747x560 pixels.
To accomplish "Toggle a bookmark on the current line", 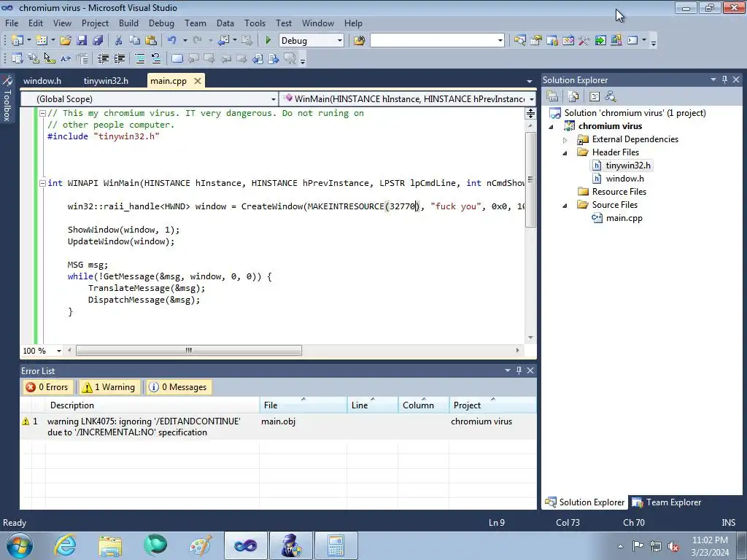I will (177, 58).
